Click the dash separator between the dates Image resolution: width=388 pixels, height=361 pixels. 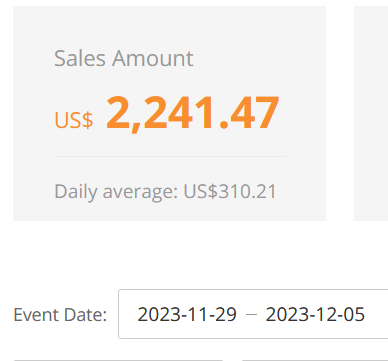pyautogui.click(x=251, y=314)
